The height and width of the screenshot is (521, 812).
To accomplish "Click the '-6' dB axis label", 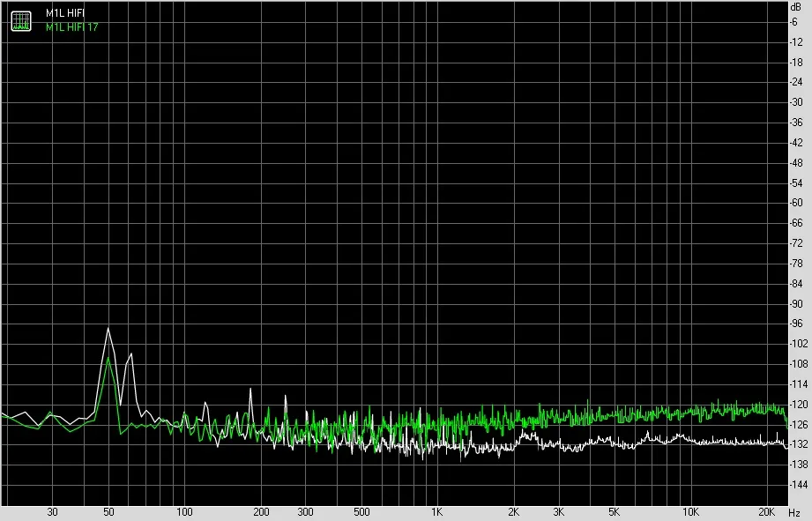I will click(793, 22).
